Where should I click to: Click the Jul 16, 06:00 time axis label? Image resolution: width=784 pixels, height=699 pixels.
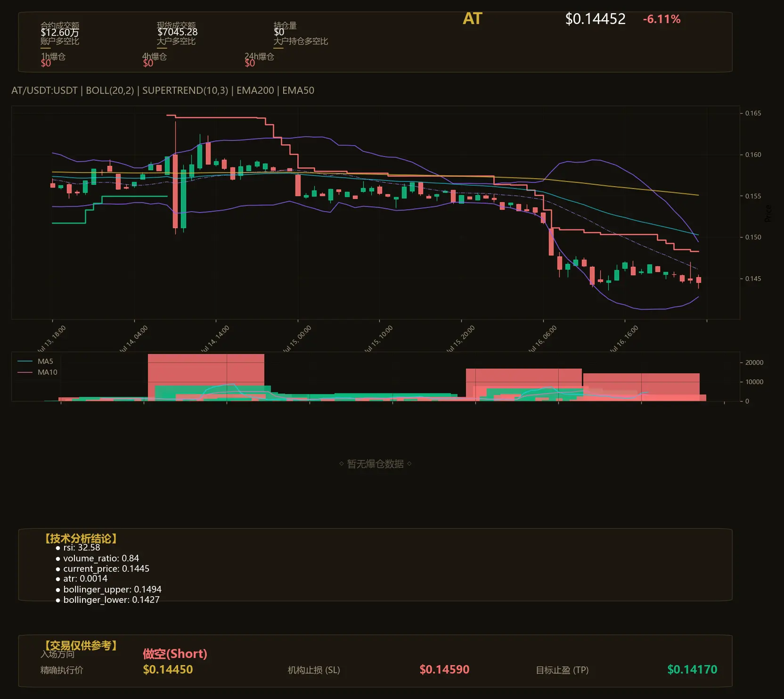[x=542, y=339]
